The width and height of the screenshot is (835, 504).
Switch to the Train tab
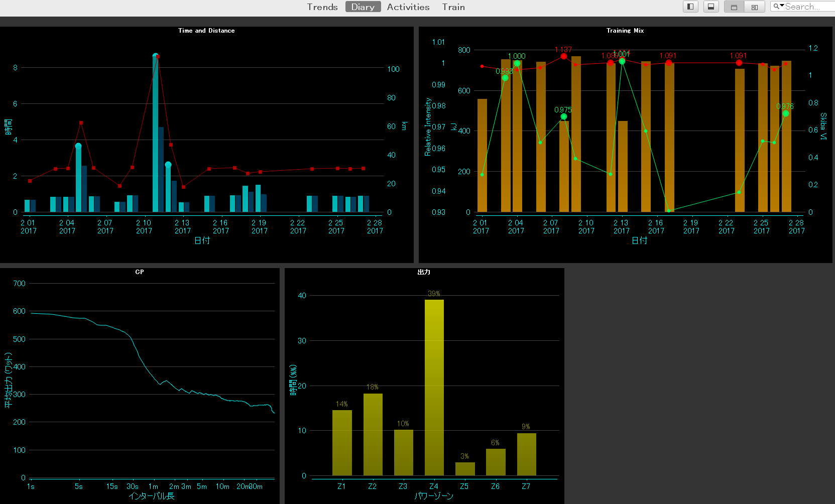(453, 7)
